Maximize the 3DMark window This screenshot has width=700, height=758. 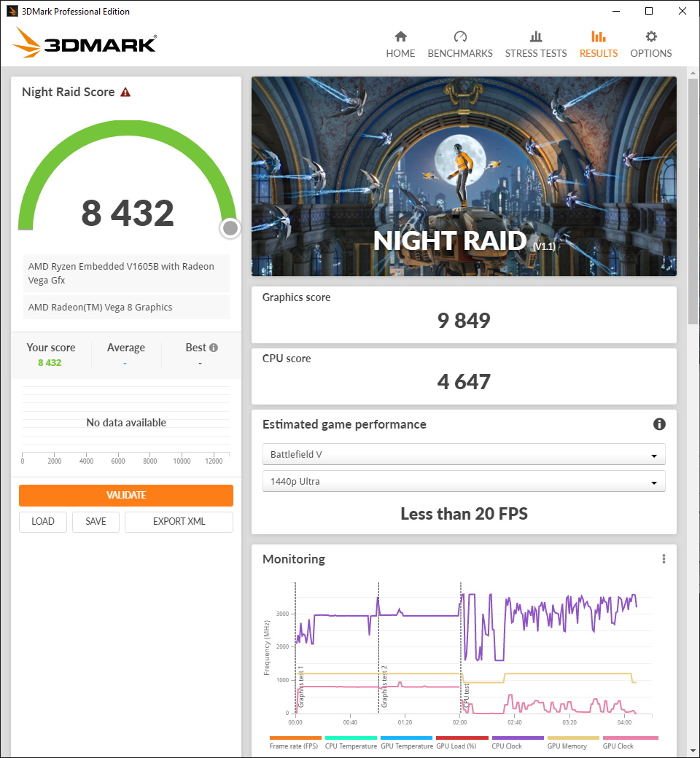pos(649,11)
